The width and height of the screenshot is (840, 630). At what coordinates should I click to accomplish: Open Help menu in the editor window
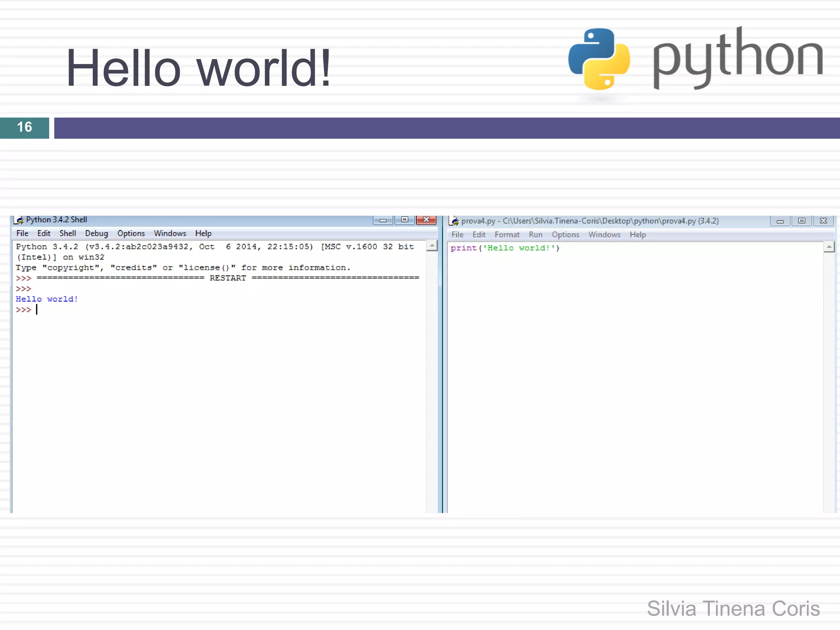pos(638,235)
